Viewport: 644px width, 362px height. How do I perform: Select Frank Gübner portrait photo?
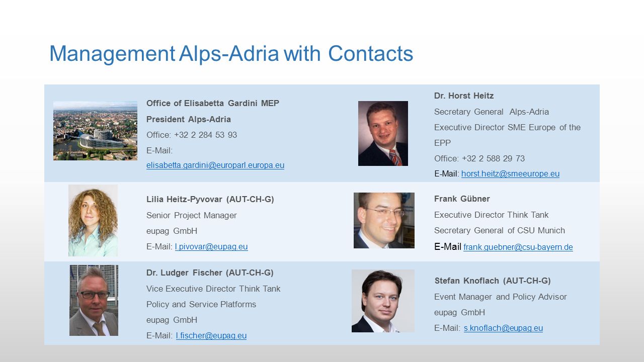(384, 220)
